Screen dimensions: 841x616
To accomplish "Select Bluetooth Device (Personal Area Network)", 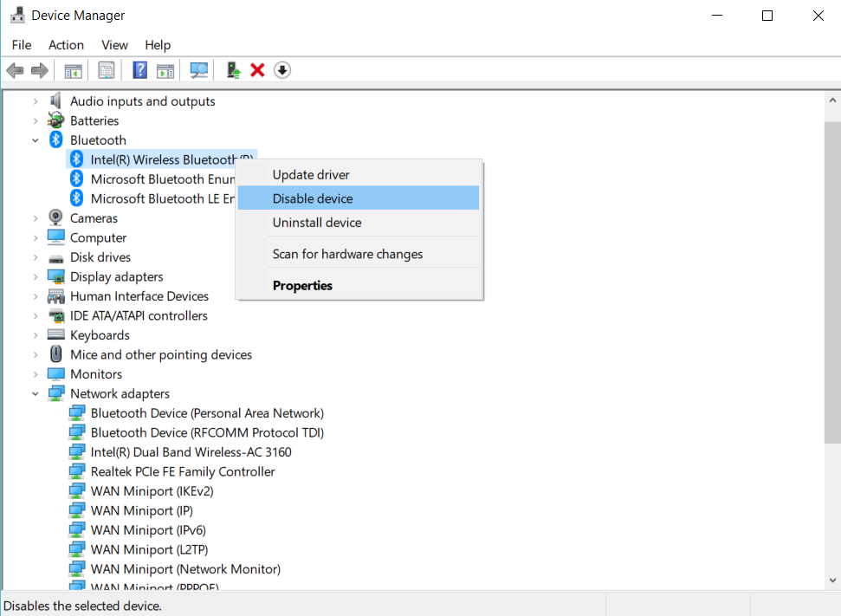I will tap(207, 413).
